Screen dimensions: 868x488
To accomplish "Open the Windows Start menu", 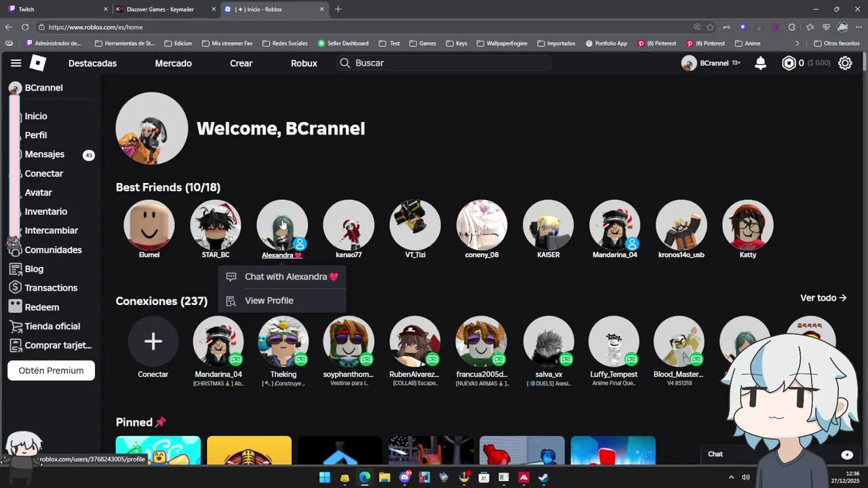I will pos(325,477).
